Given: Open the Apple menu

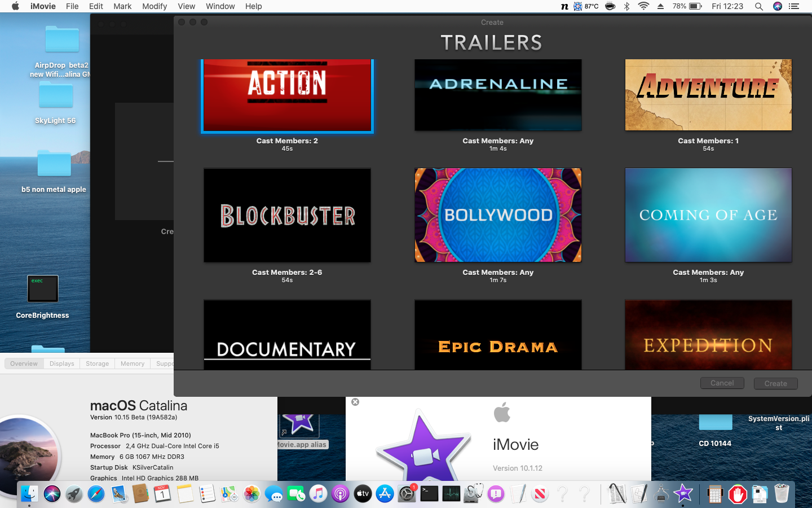Looking at the screenshot, I should pyautogui.click(x=15, y=6).
